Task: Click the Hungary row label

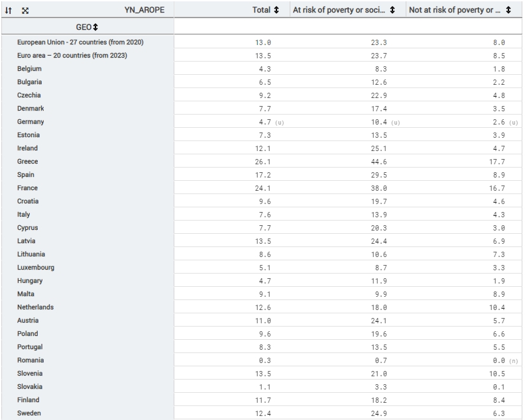Action: click(30, 281)
